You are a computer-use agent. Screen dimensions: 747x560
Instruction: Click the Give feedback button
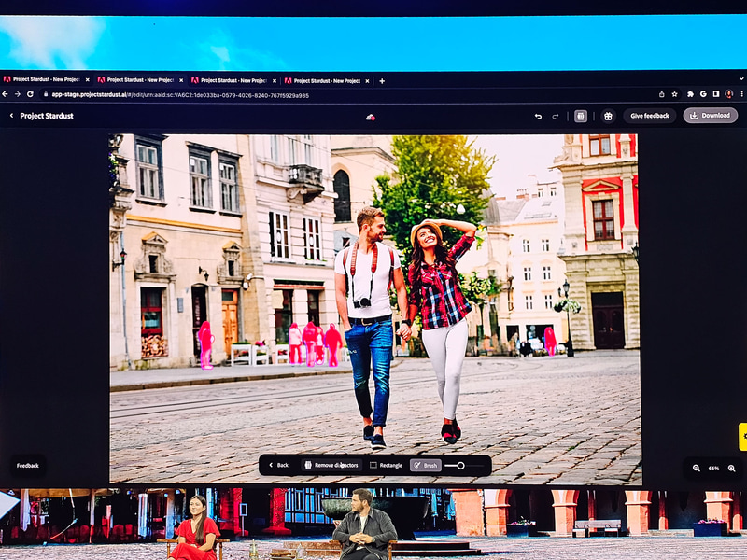pos(650,116)
